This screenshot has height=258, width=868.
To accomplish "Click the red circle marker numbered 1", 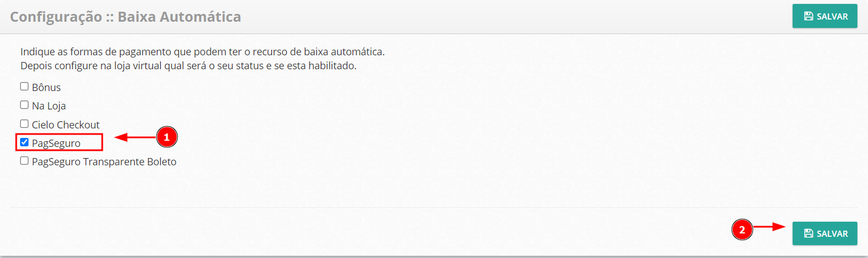I will click(x=166, y=137).
